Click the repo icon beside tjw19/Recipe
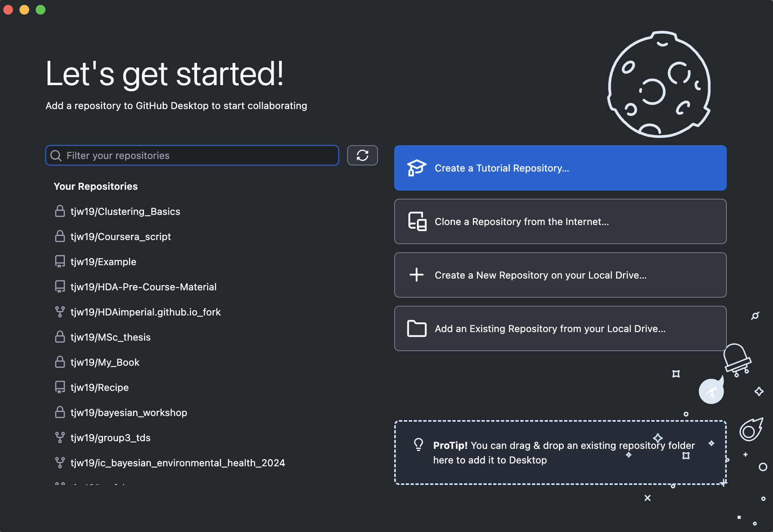This screenshot has height=532, width=773. [x=60, y=387]
